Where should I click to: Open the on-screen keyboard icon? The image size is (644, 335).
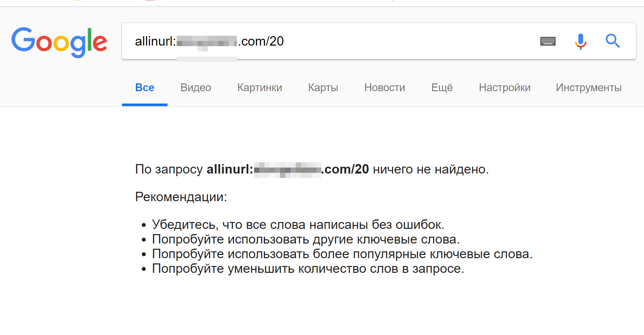[548, 41]
